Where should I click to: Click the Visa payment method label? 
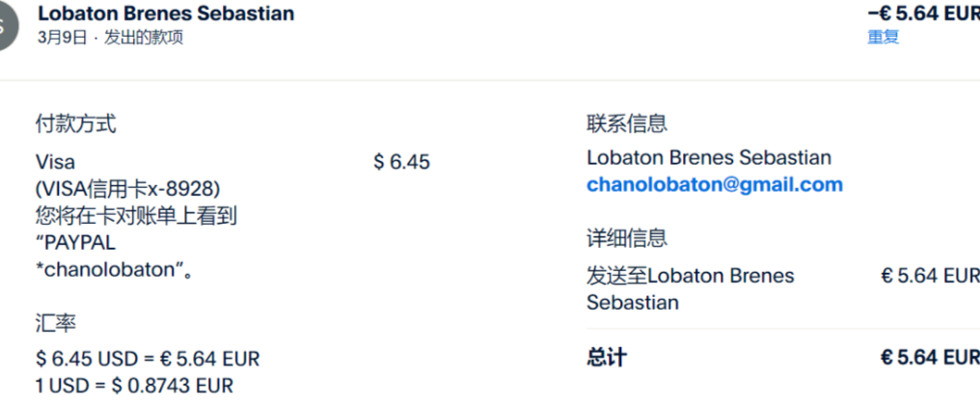pos(55,161)
